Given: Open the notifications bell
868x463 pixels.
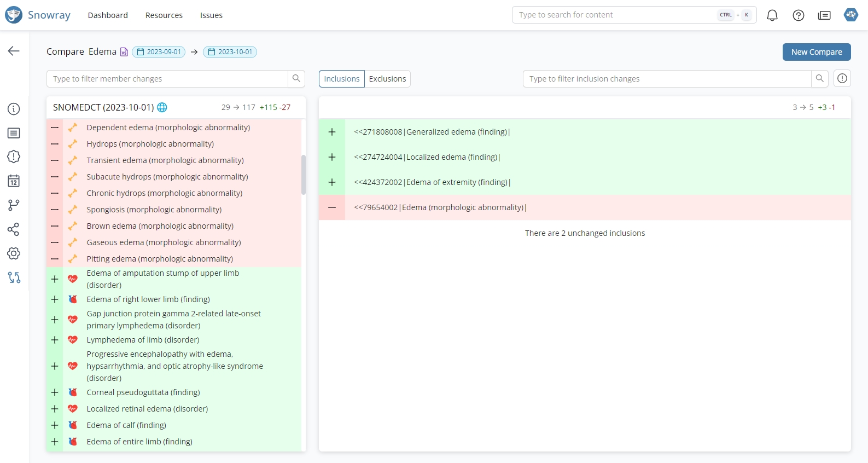Looking at the screenshot, I should coord(772,15).
